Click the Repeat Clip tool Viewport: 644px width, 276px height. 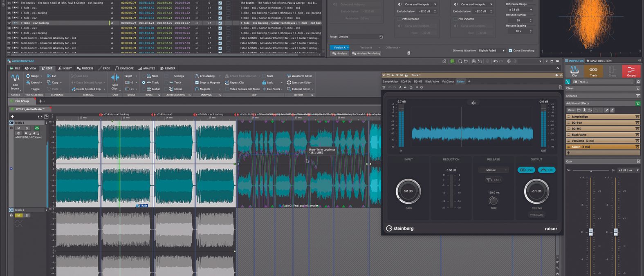coord(234,82)
